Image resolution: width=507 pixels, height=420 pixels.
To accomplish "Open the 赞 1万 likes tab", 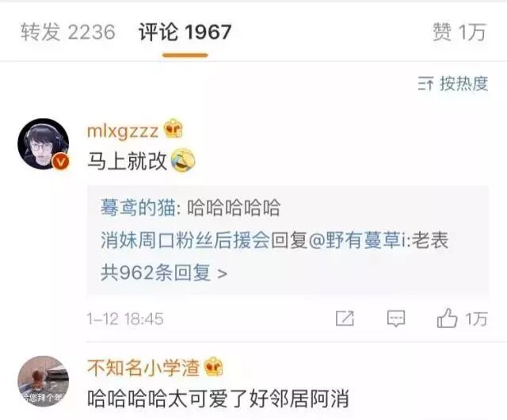I will click(x=459, y=32).
